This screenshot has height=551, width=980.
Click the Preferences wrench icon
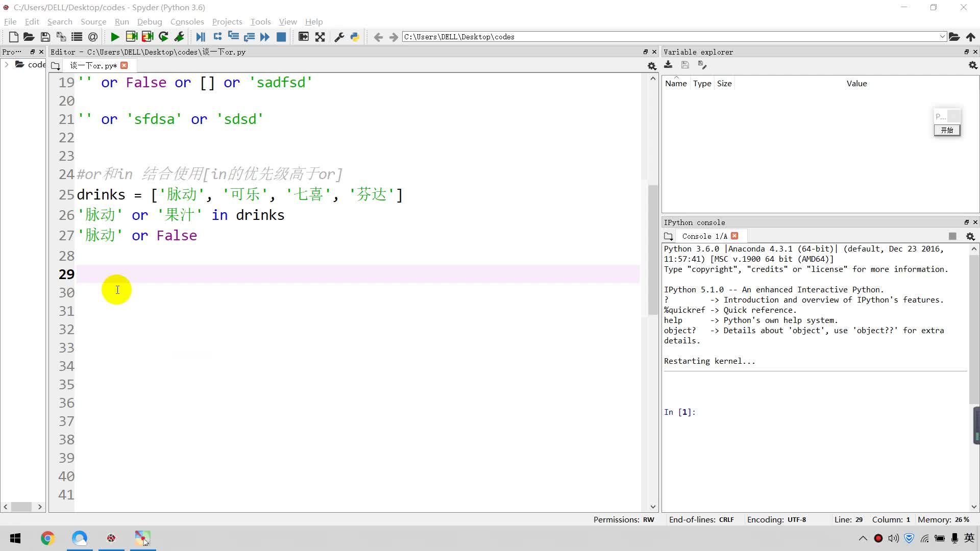339,37
